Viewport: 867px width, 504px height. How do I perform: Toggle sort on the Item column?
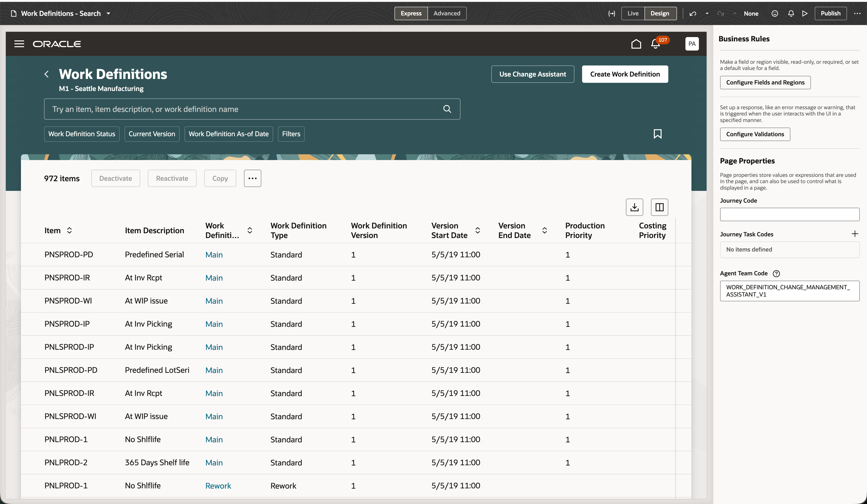pyautogui.click(x=70, y=230)
